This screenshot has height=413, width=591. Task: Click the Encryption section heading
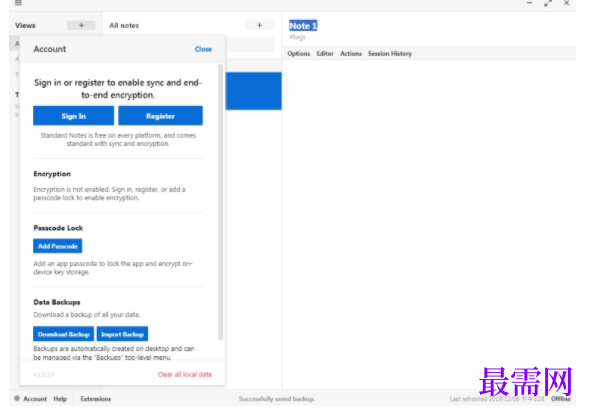tap(52, 174)
